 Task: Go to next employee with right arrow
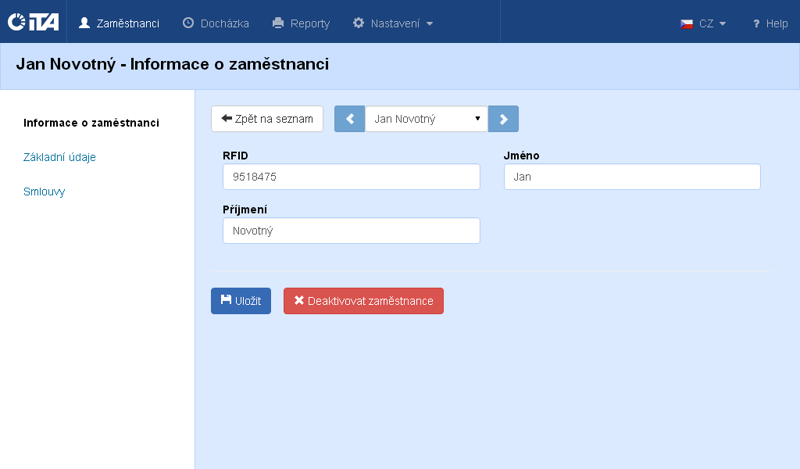[503, 119]
